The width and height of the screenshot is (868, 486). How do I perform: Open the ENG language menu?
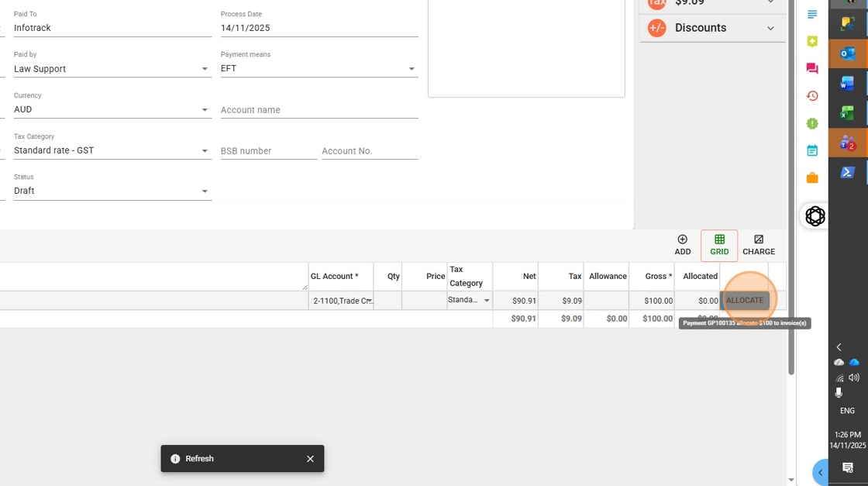[846, 410]
